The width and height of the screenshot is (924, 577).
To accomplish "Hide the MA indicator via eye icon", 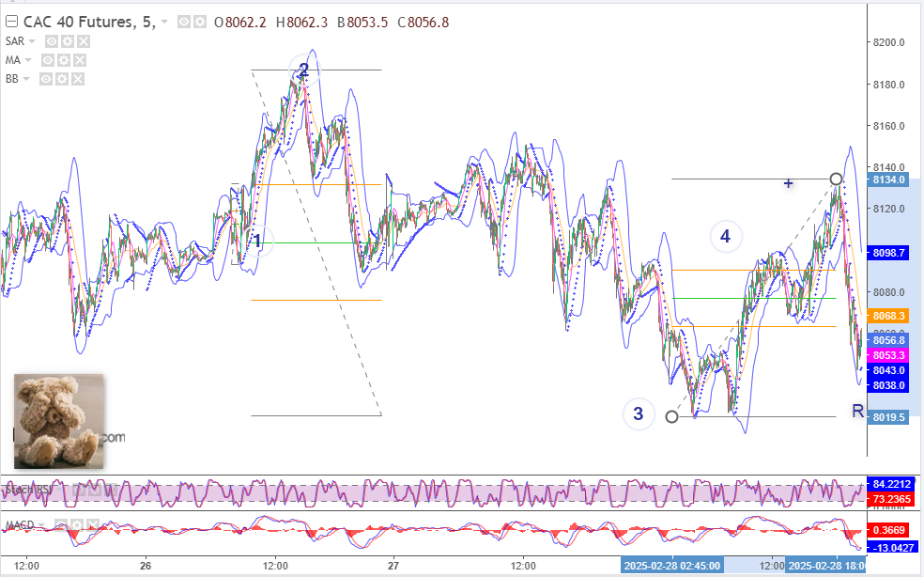I will (48, 60).
